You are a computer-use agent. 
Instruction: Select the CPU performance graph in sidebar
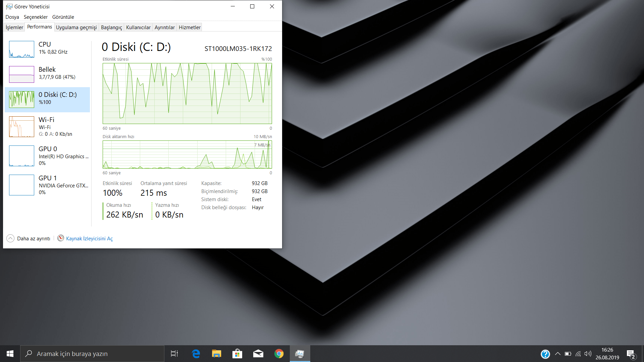[47, 49]
